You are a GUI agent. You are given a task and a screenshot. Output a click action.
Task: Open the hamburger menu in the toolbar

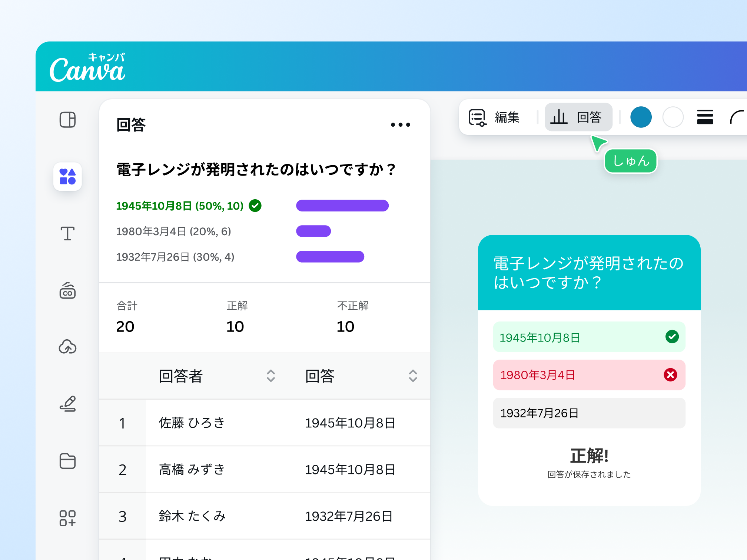pyautogui.click(x=705, y=117)
